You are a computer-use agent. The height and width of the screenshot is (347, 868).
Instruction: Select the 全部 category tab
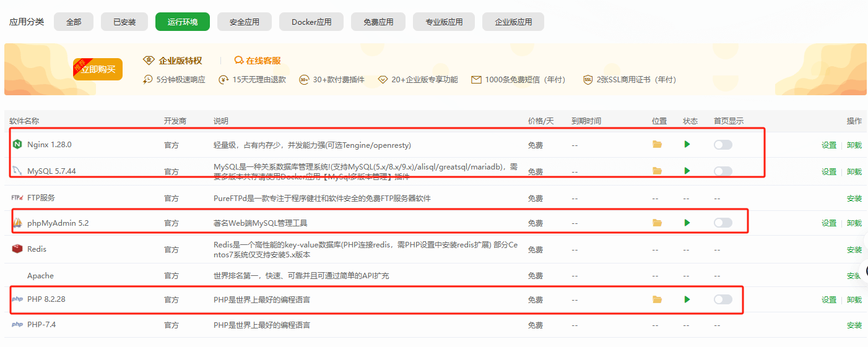point(74,22)
